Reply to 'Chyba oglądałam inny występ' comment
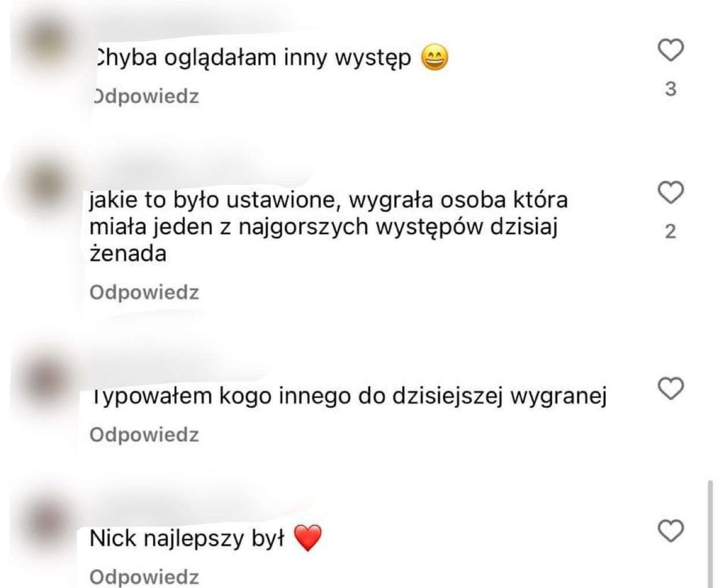 click(146, 96)
